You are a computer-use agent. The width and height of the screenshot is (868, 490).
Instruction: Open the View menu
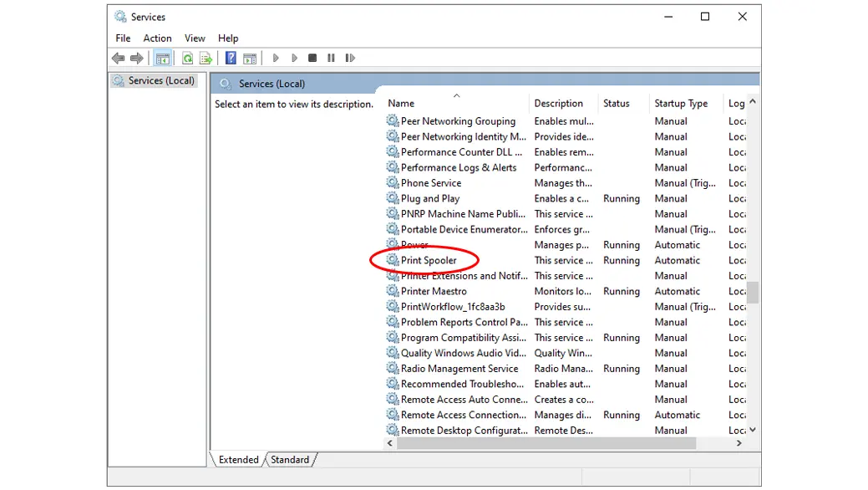[x=195, y=38]
